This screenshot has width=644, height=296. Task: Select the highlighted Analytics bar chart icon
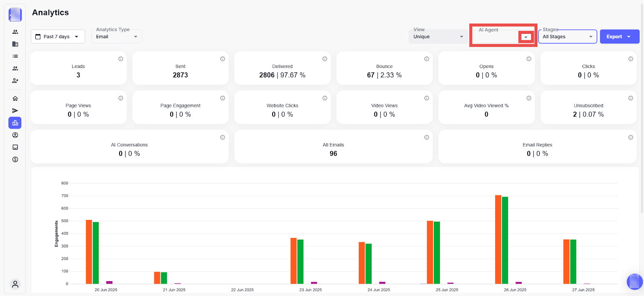click(15, 123)
